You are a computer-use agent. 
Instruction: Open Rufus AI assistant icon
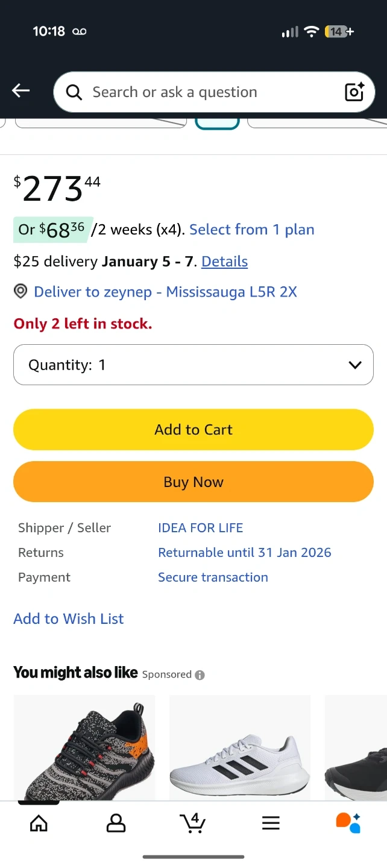(x=348, y=823)
